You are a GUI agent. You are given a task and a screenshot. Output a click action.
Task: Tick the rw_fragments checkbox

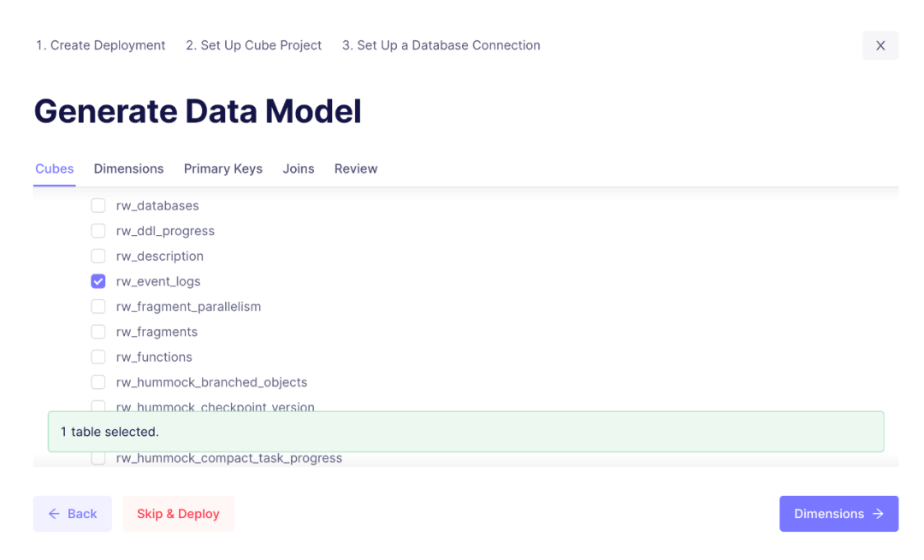pyautogui.click(x=98, y=332)
